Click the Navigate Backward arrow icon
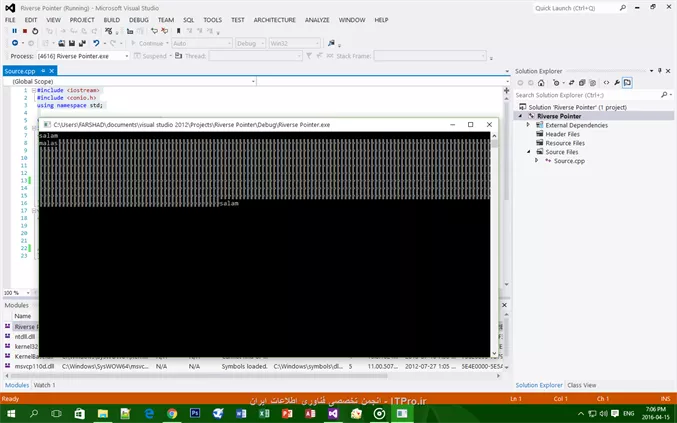The height and width of the screenshot is (423, 677). point(15,43)
